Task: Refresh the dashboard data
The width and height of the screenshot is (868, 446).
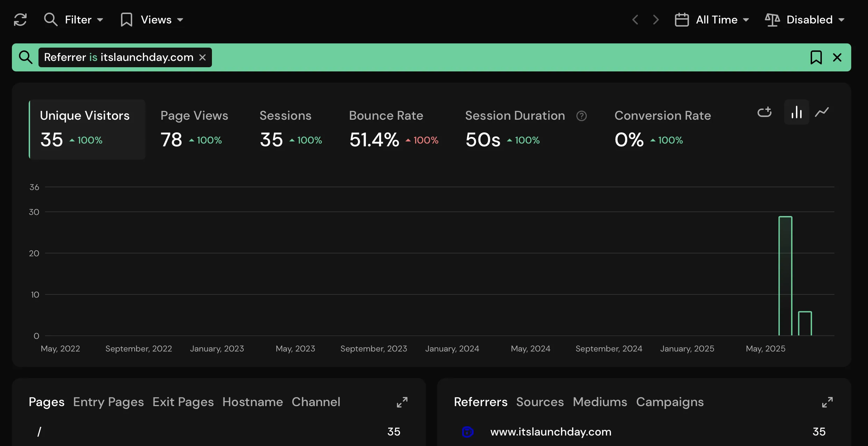Action: 20,20
